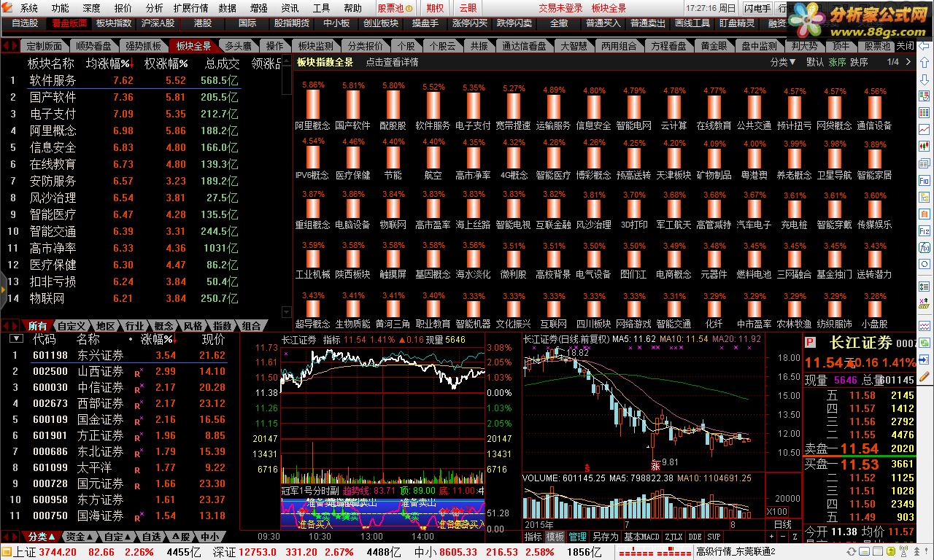Click the 张 marker on the daily chart
The height and width of the screenshot is (560, 934).
click(655, 465)
